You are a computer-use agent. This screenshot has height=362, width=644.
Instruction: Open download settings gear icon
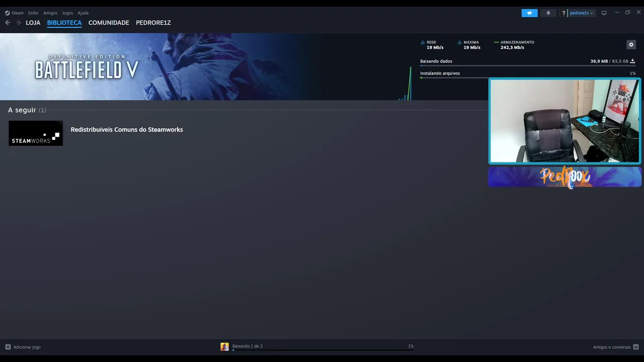tap(631, 45)
